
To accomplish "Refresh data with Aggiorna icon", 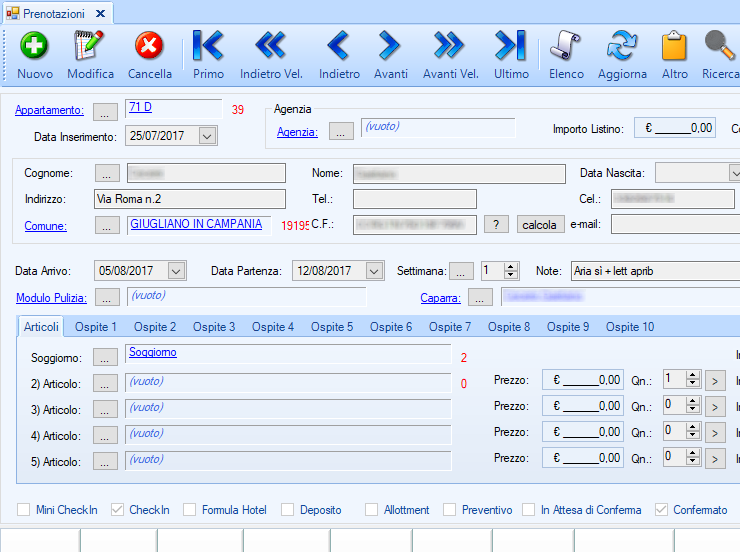I will [x=622, y=46].
